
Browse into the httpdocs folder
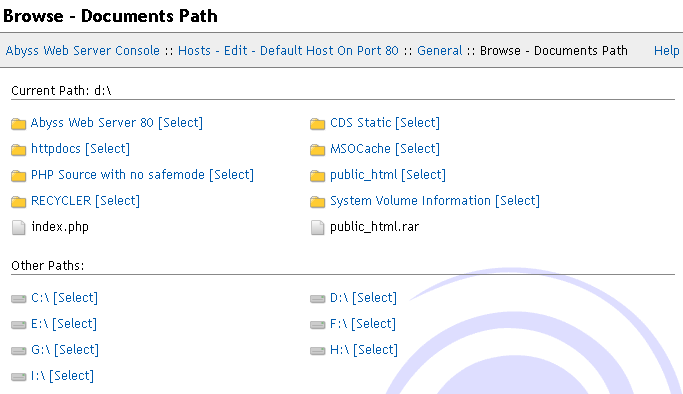[56, 149]
